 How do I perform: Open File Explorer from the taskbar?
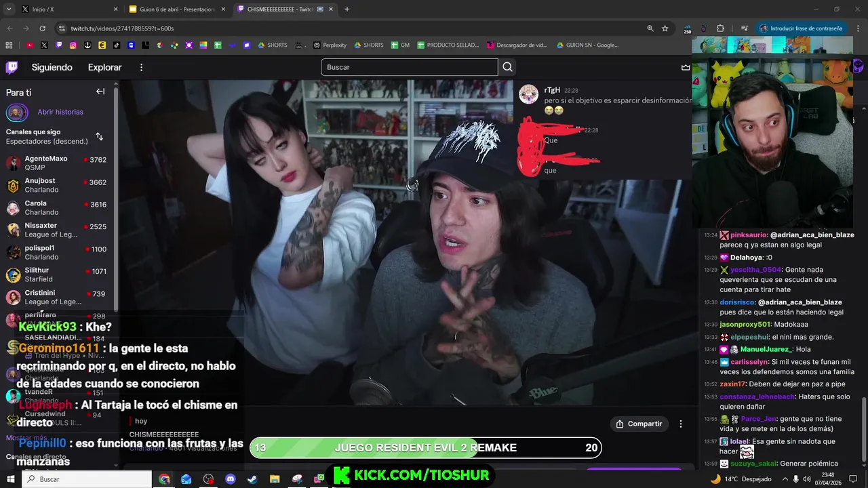[x=274, y=479]
